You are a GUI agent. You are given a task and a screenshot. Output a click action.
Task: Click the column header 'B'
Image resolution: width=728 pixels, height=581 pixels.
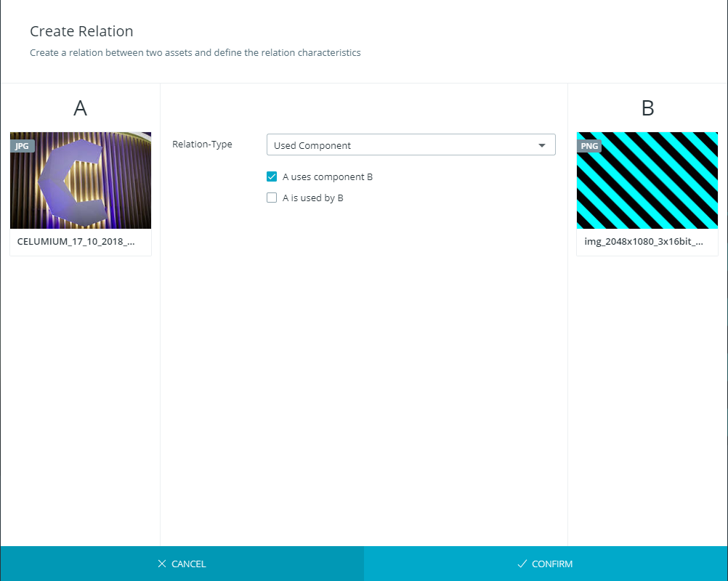647,107
